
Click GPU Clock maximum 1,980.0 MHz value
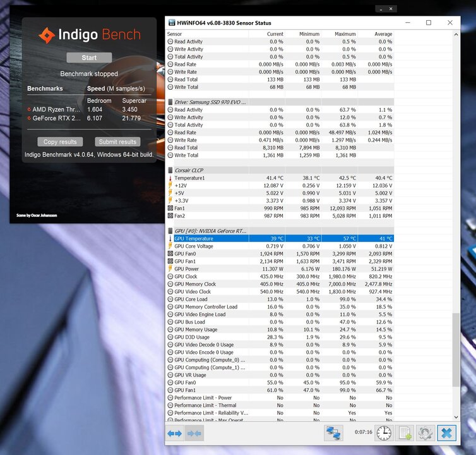[x=342, y=277]
